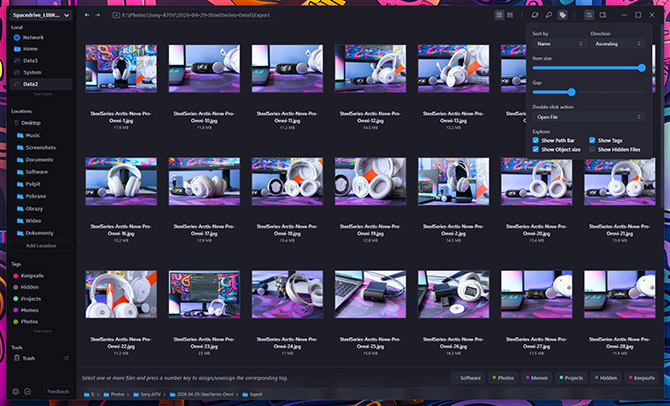Open Sony-A7IV breadcrumb in path bar
The height and width of the screenshot is (406, 670).
[x=147, y=394]
